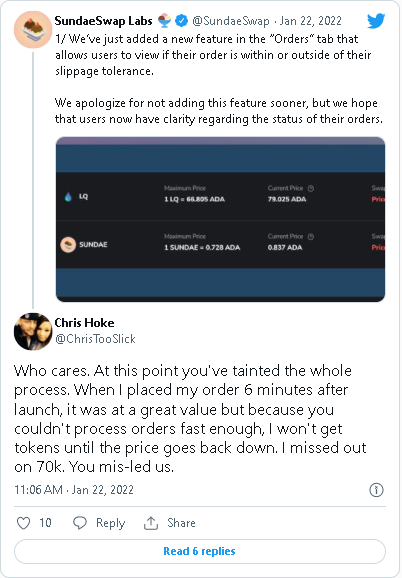The height and width of the screenshot is (578, 402).
Task: Click the Share text label
Action: click(x=181, y=523)
